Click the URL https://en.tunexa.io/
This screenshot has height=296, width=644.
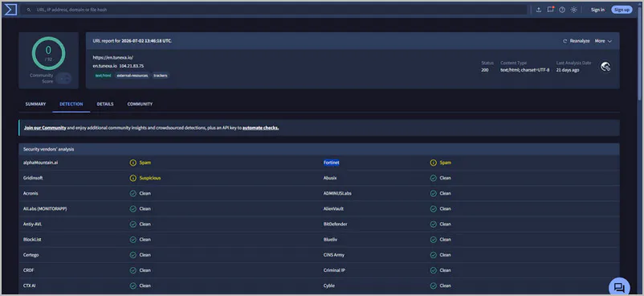(113, 58)
